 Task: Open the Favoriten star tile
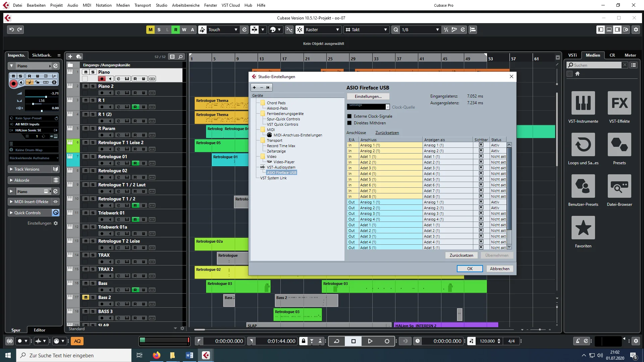[x=583, y=228]
